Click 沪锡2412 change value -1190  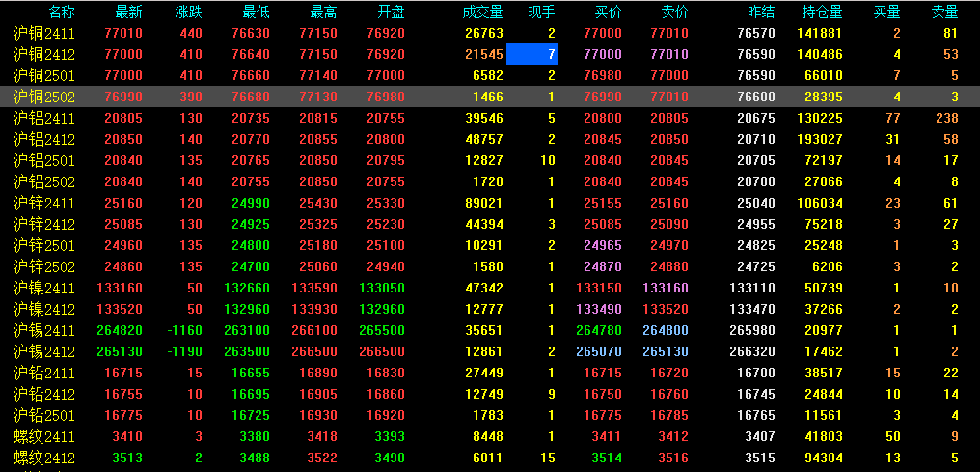click(184, 351)
